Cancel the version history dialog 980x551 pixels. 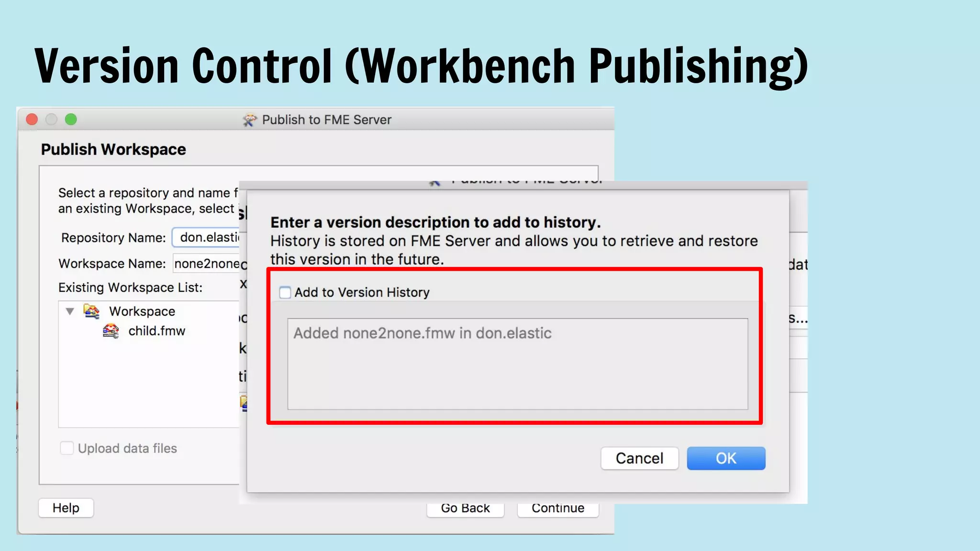point(639,458)
